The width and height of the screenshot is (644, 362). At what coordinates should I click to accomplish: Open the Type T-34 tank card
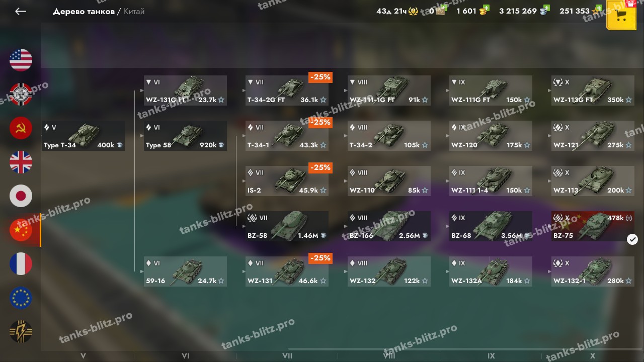point(83,136)
